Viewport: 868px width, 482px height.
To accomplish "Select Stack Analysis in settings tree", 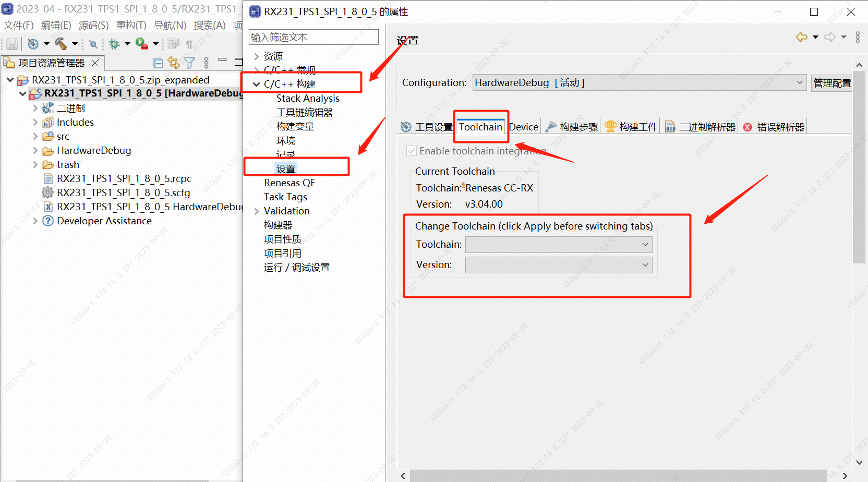I will (x=308, y=98).
